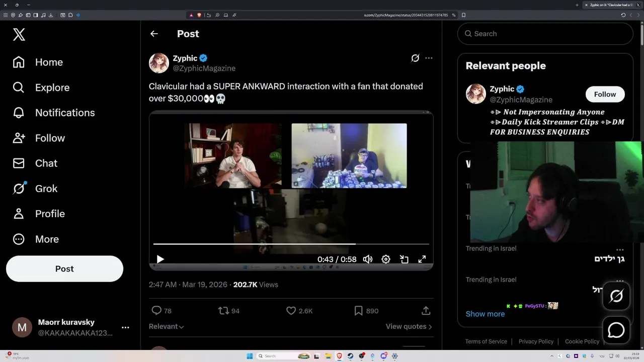Open Cookie Policy link
Image resolution: width=644 pixels, height=362 pixels.
[582, 341]
